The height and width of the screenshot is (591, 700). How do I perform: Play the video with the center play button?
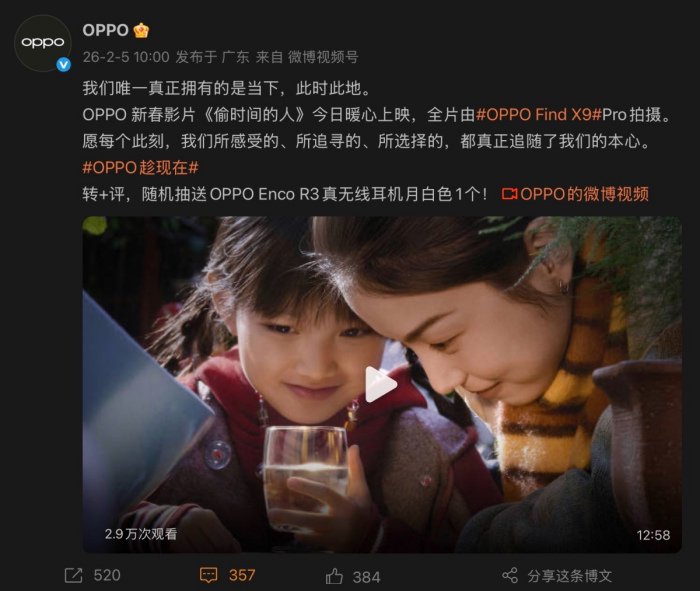pos(380,384)
